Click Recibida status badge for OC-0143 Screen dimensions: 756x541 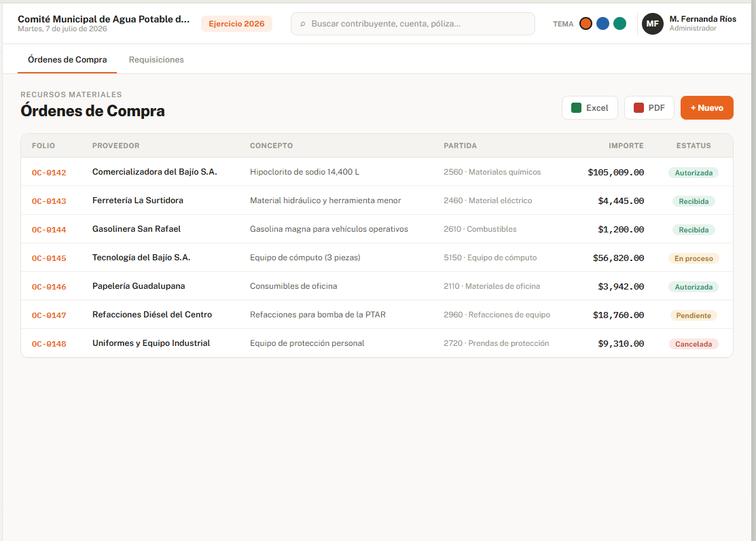click(694, 201)
